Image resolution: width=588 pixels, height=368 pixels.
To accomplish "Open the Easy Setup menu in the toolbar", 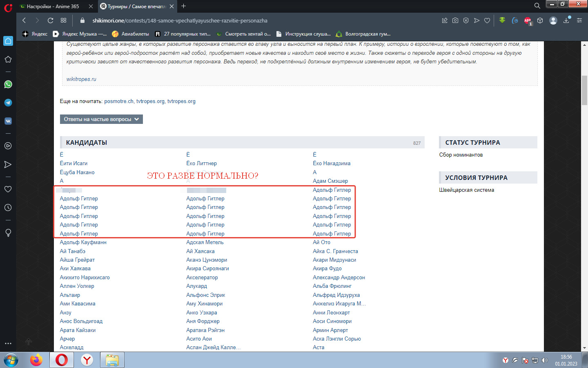I will coord(579,20).
